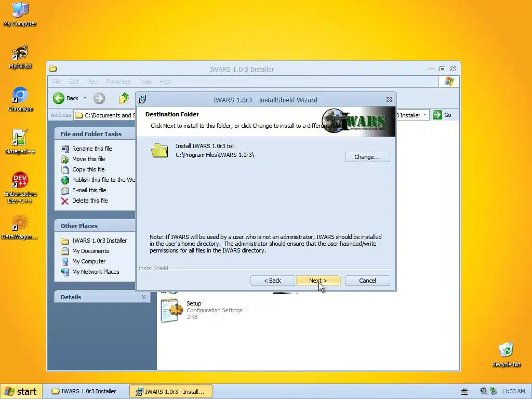
Task: Click the E-mail this file link
Action: coord(89,190)
